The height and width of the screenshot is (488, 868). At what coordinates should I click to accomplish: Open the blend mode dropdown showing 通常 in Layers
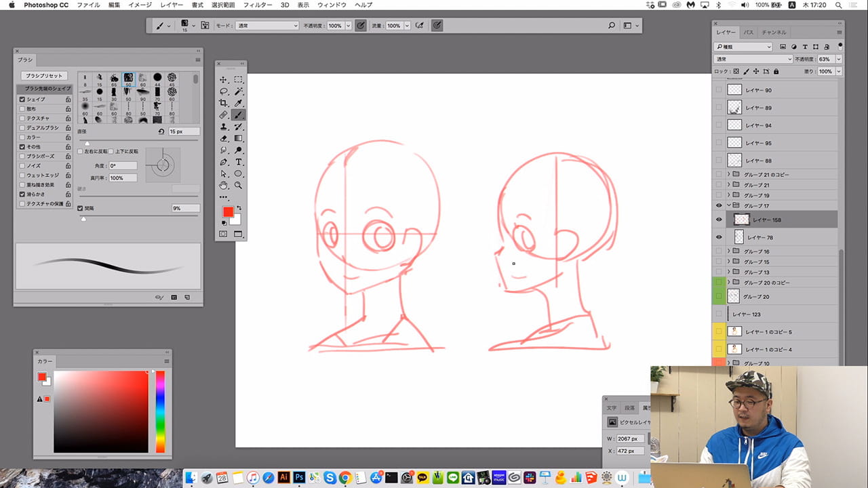click(x=753, y=60)
